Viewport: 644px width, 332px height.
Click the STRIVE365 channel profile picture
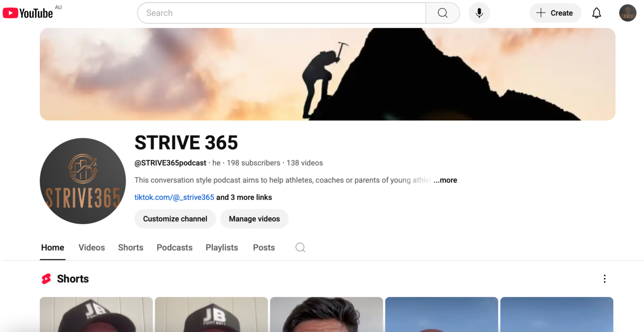83,181
